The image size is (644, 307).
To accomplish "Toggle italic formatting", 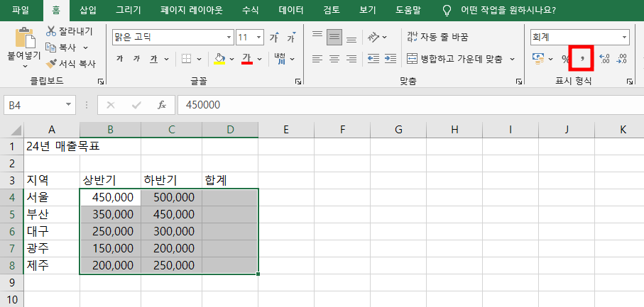I will coord(137,59).
